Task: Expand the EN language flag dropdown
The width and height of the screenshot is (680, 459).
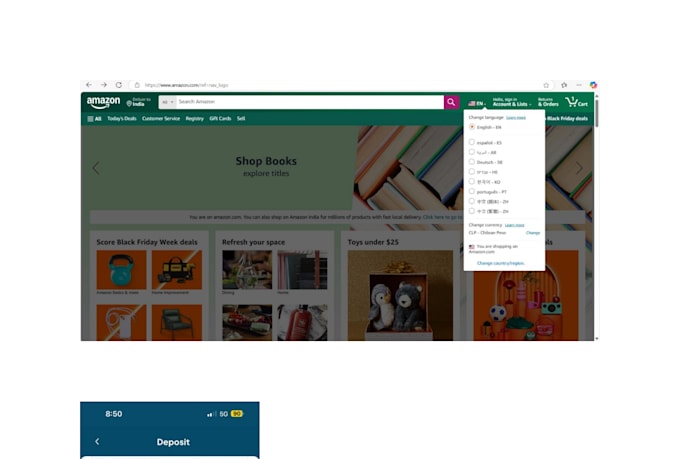Action: point(477,104)
